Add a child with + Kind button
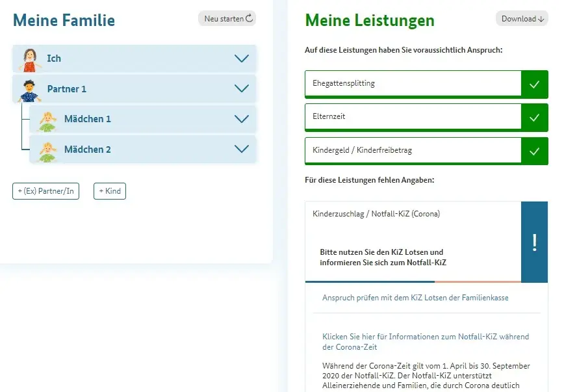Viewport: 564px width, 392px height. coord(110,191)
